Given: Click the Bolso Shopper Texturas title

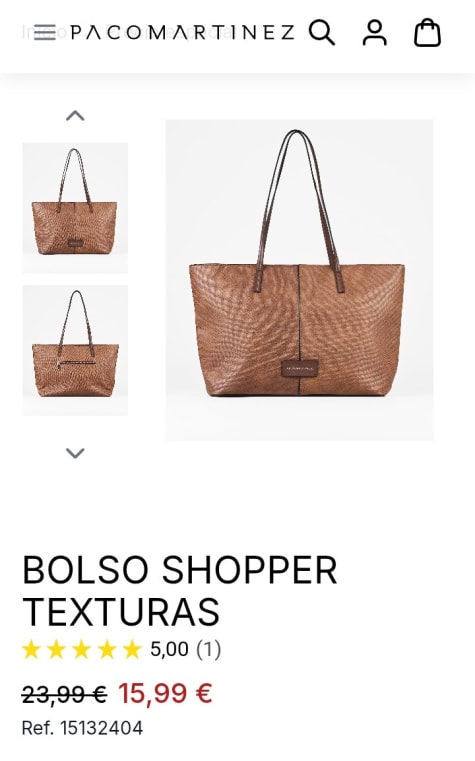Looking at the screenshot, I should 180,590.
